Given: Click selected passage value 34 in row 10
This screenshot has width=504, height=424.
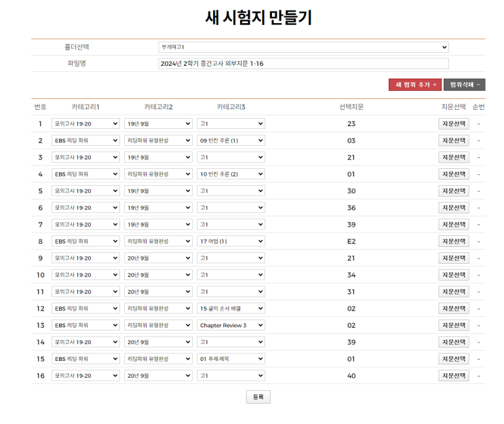Looking at the screenshot, I should (x=351, y=275).
